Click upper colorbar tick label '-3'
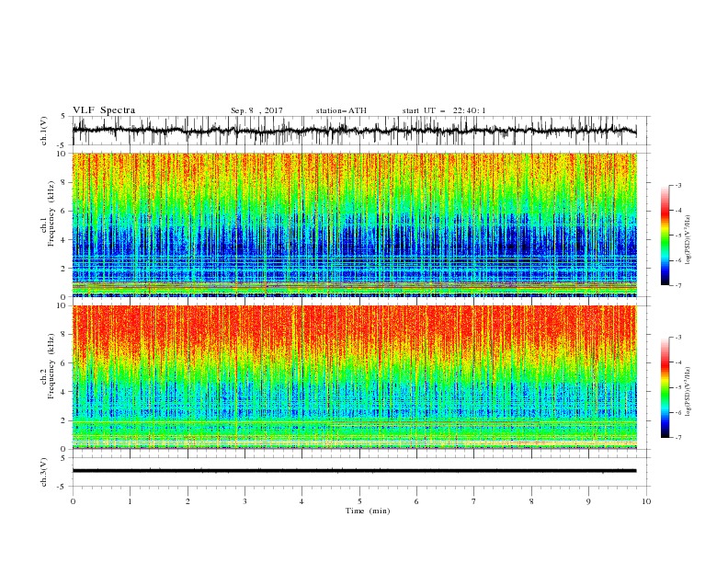The image size is (728, 563). [677, 185]
